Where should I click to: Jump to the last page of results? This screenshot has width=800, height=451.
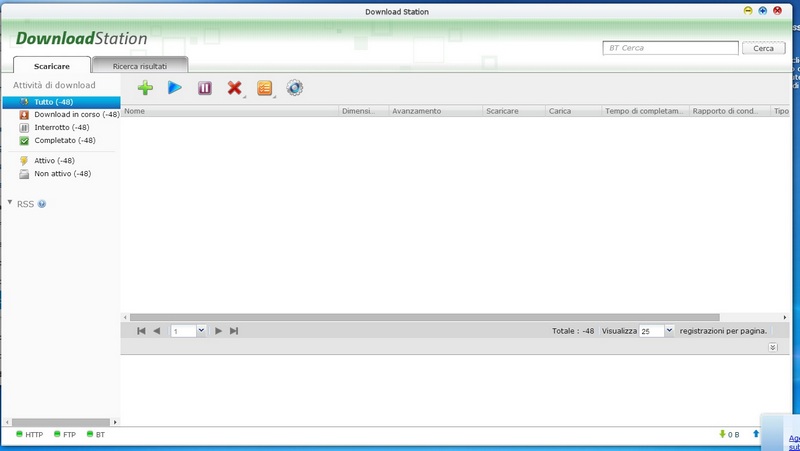[x=234, y=331]
